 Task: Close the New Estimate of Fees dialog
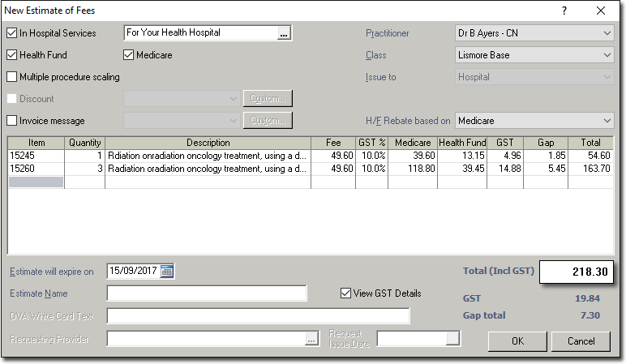coord(601,11)
